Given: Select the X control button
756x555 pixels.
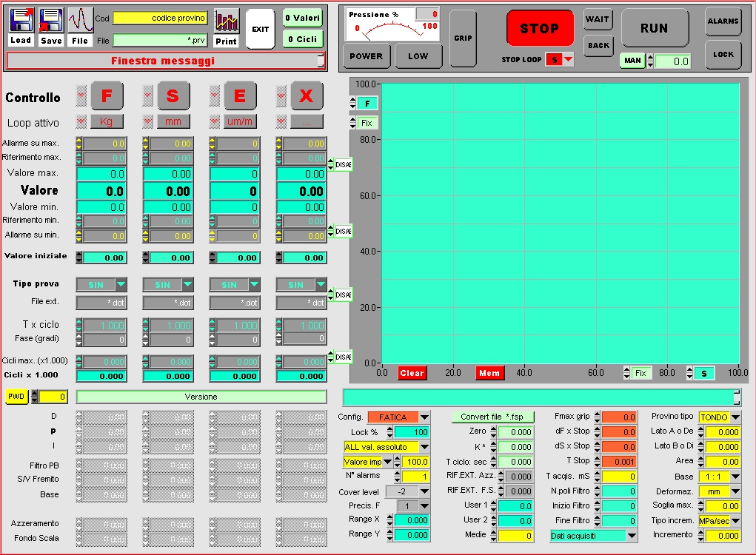Looking at the screenshot, I should click(306, 96).
